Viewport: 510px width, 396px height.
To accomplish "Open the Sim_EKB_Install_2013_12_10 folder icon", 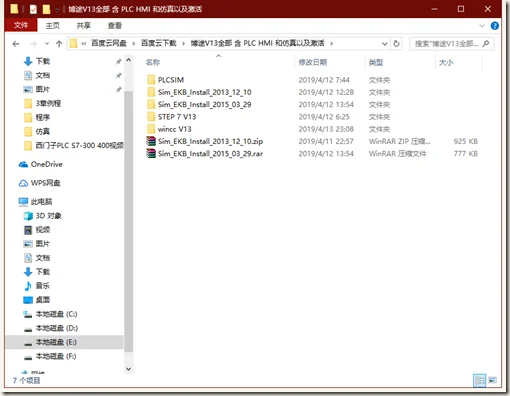I will pyautogui.click(x=151, y=92).
